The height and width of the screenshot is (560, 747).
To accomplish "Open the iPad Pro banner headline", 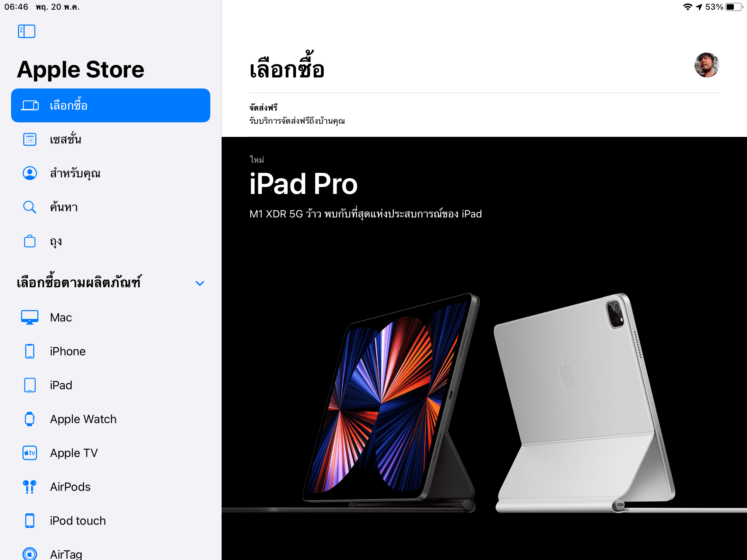I will pyautogui.click(x=303, y=184).
